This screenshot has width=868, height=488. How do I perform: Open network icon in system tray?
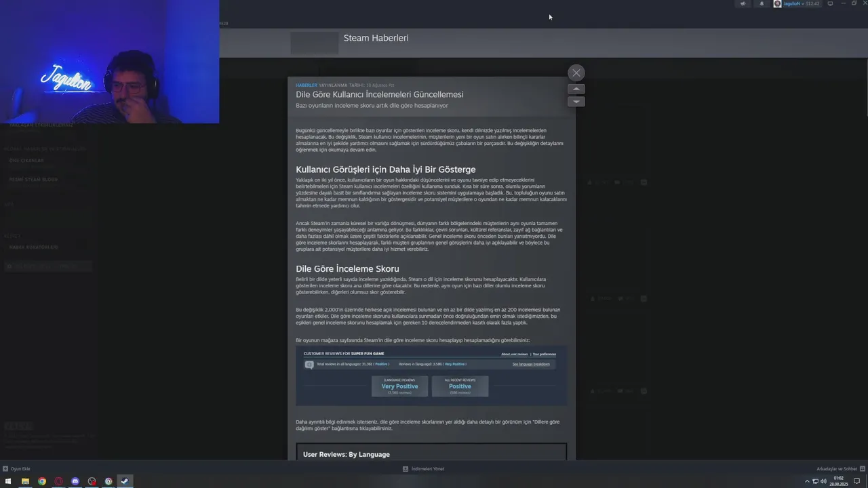815,481
